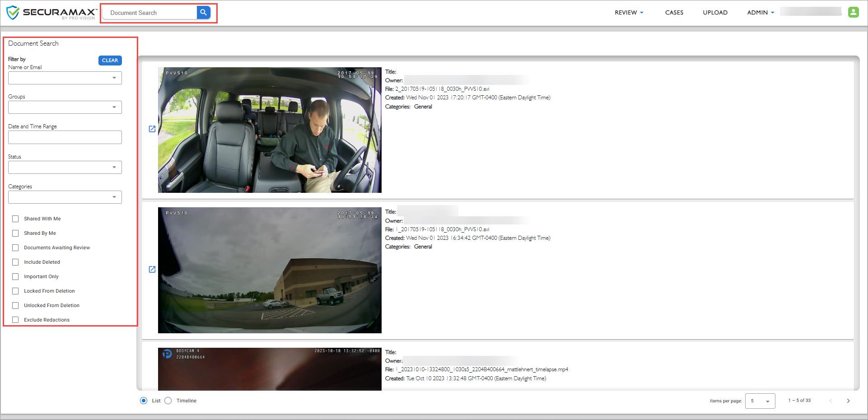The width and height of the screenshot is (868, 420).
Task: Open the first document via its pop-out icon
Action: [152, 129]
